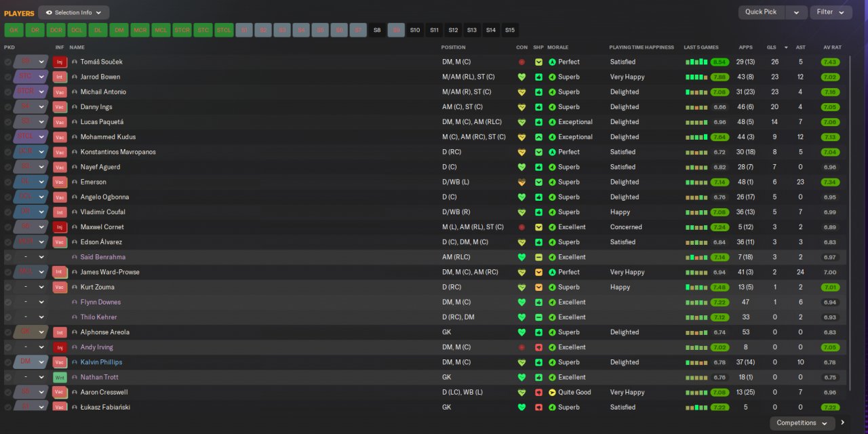Toggle the picked checkmark for Flynn Downes

point(8,302)
